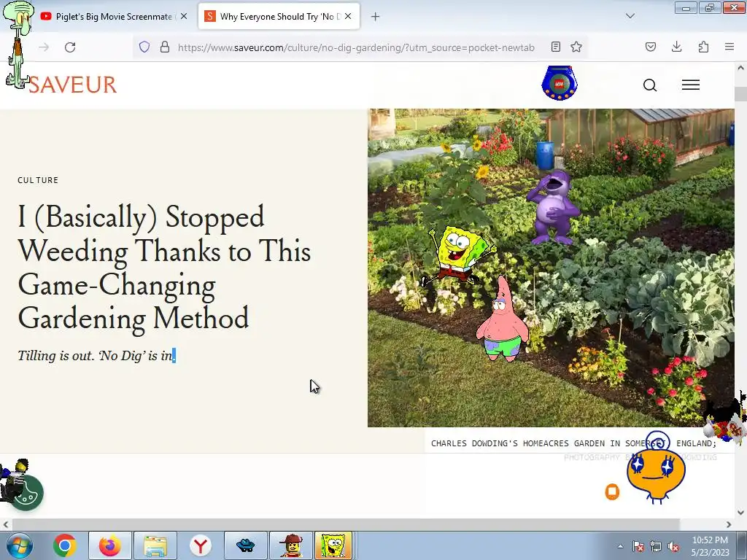Close the Saveur article tab
The height and width of the screenshot is (560, 747).
click(x=348, y=16)
